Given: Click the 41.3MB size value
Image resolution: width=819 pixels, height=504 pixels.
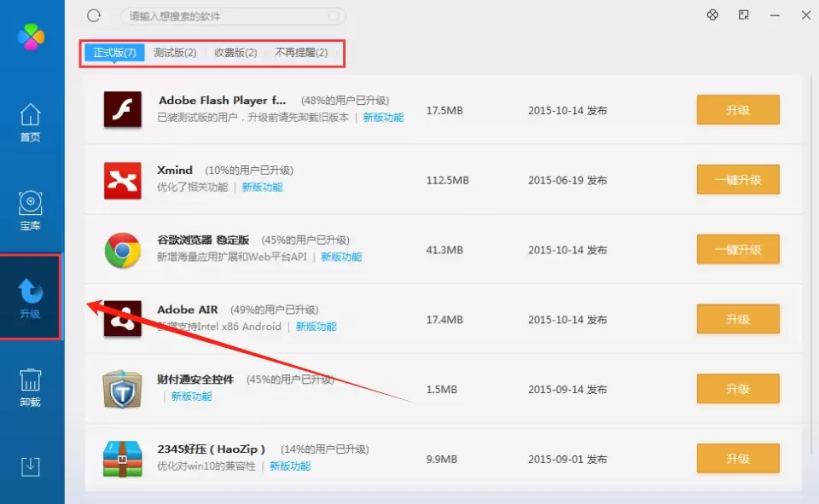Looking at the screenshot, I should (x=444, y=250).
